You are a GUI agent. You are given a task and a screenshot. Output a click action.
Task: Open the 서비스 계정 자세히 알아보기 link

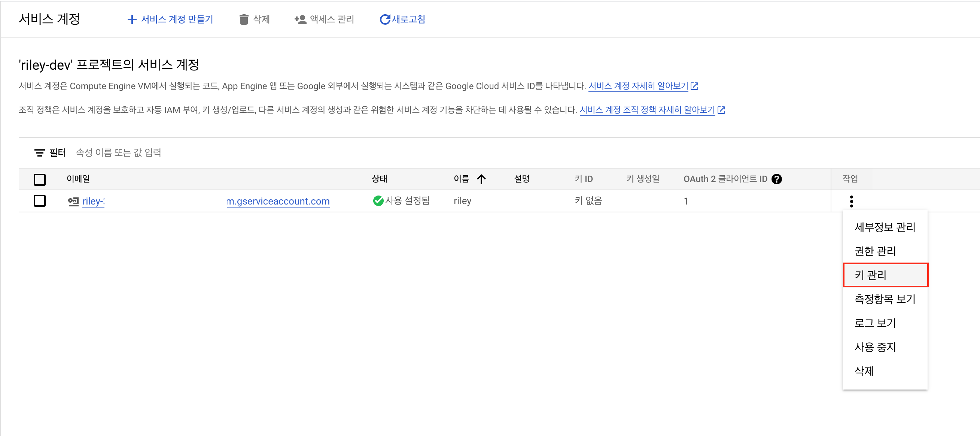[638, 86]
